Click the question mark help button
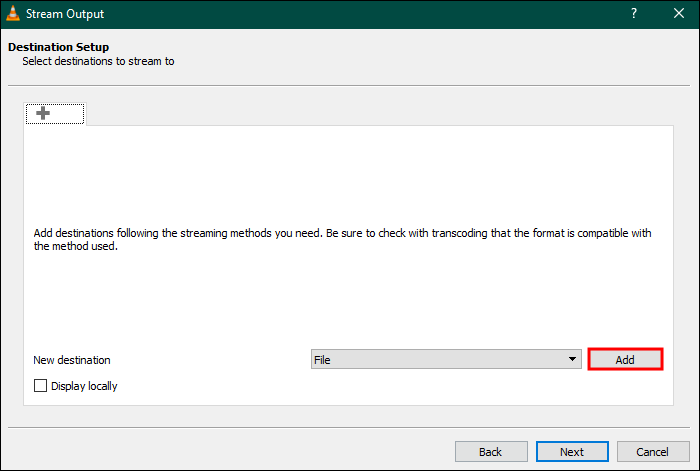Screen dimensions: 700x471 [x=633, y=14]
